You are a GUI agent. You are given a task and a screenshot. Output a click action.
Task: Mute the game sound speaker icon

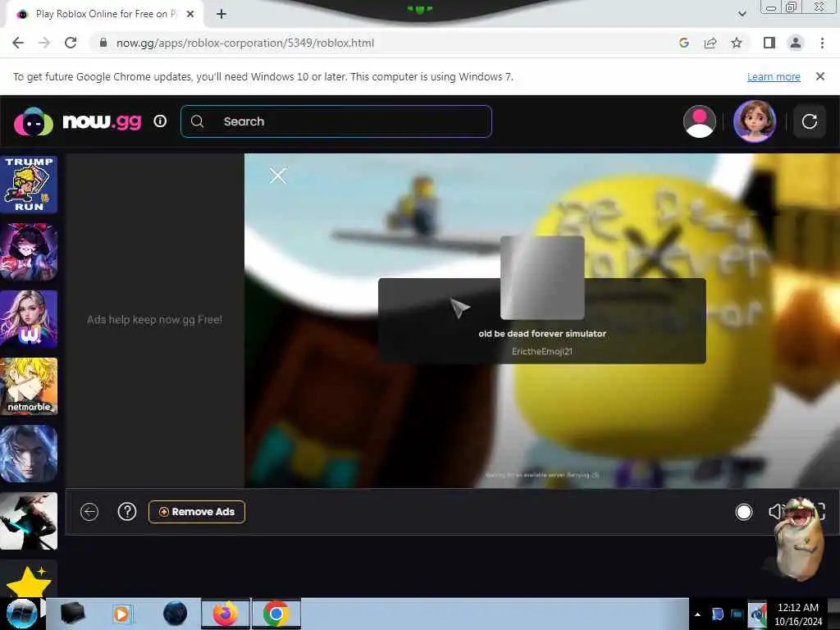(x=775, y=512)
